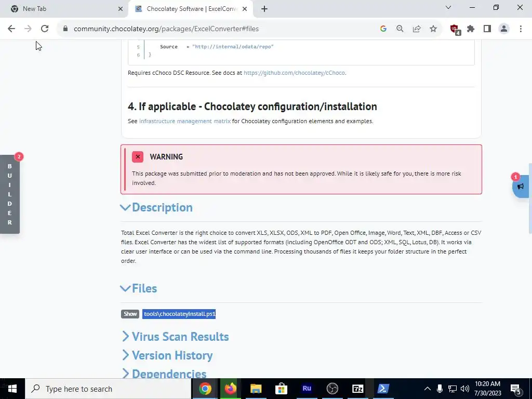532x399 pixels.
Task: Bookmark this page with the star
Action: pos(433,29)
